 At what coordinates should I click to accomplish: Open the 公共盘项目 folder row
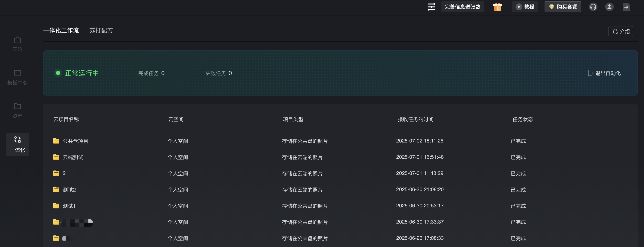point(75,141)
